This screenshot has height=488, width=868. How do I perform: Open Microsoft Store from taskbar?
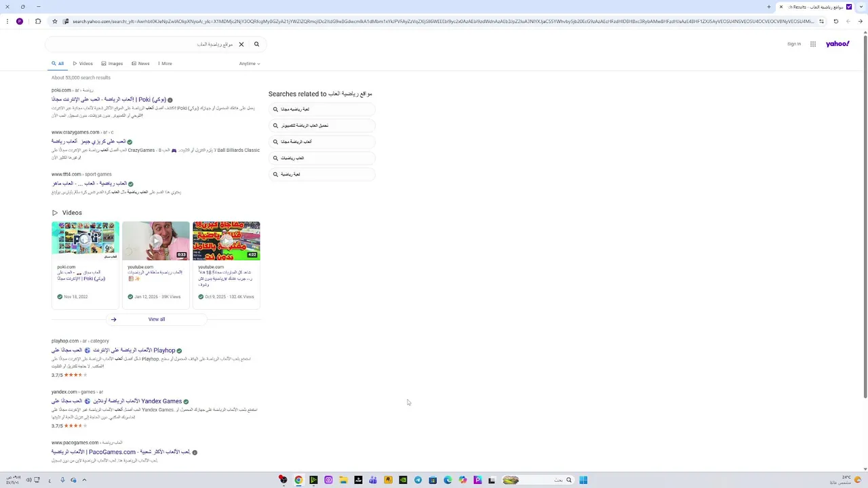(433, 480)
